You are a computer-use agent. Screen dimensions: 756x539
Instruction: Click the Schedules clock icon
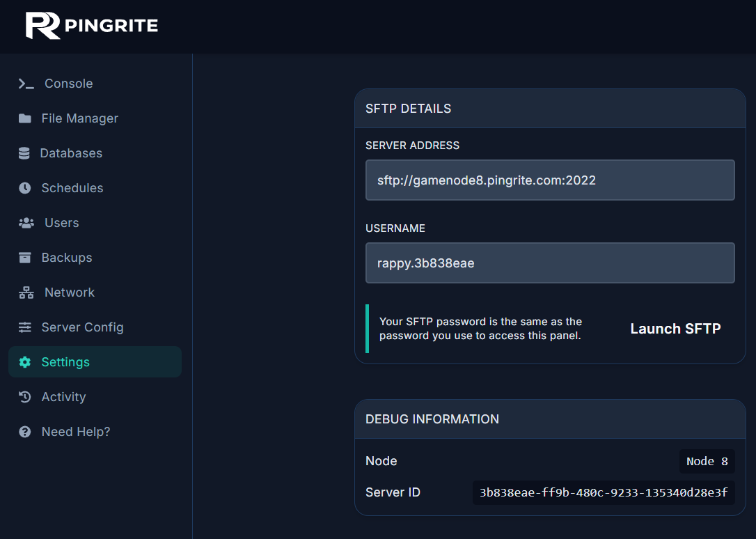click(26, 188)
